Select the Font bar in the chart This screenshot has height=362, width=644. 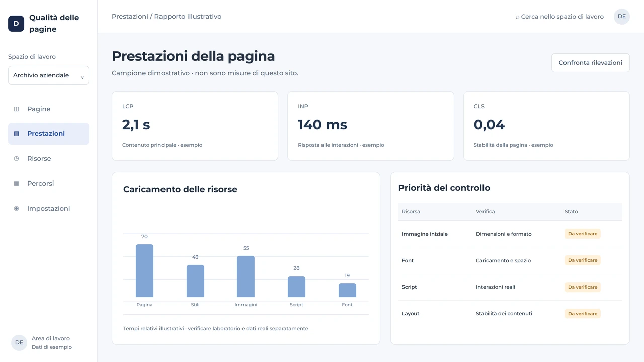point(347,290)
